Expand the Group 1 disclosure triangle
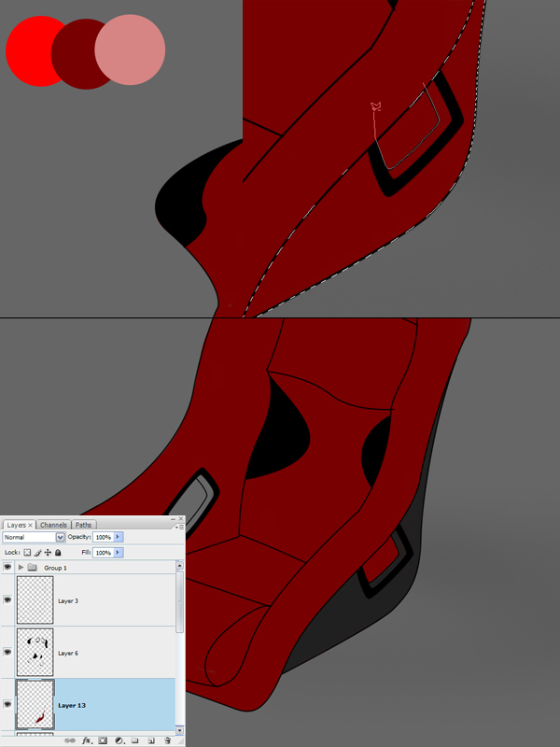Viewport: 560px width, 747px height. click(21, 568)
